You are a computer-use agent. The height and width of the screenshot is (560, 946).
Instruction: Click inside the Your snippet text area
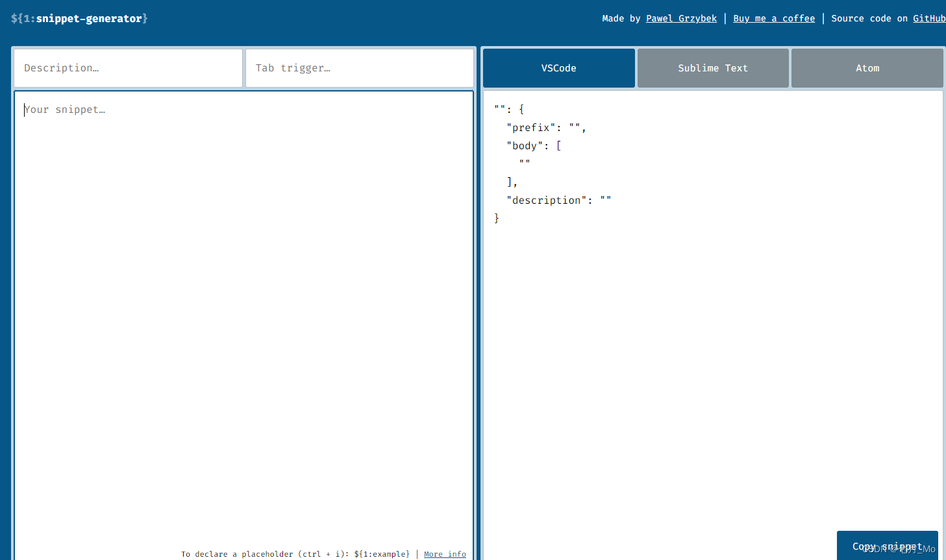(243, 324)
